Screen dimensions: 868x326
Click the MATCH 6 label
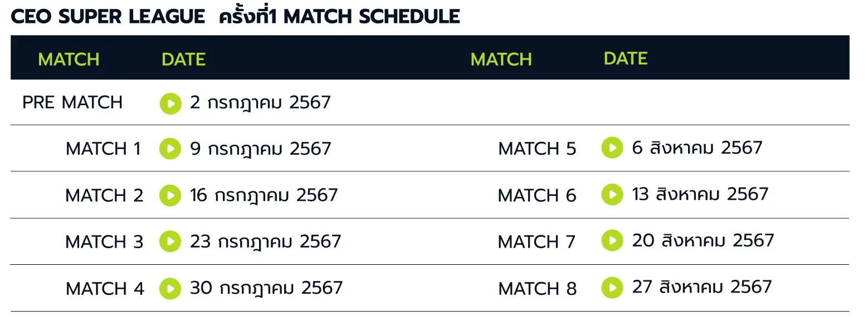click(x=537, y=195)
